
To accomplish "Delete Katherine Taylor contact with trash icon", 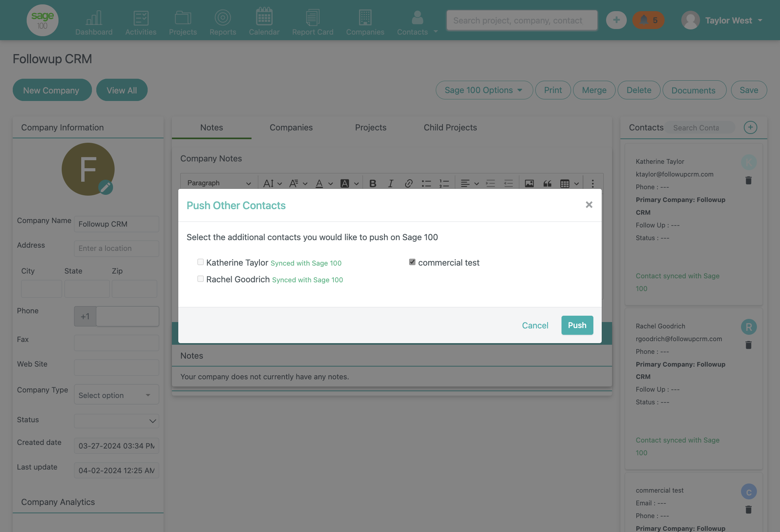I will coord(749,181).
